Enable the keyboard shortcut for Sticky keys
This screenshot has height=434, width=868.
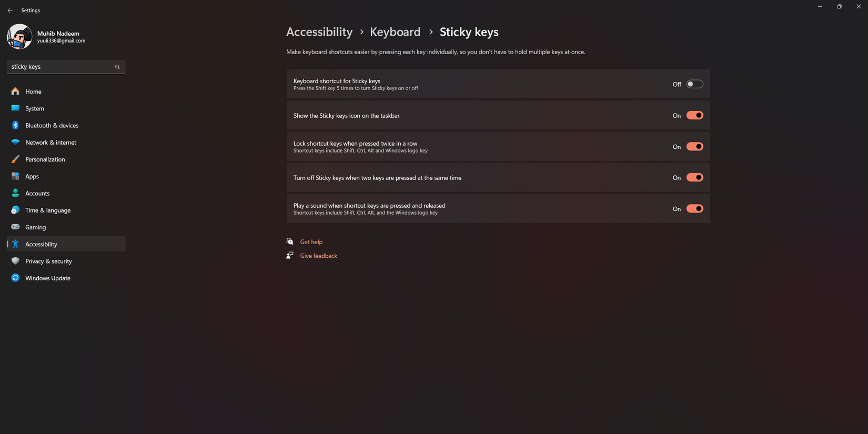pyautogui.click(x=694, y=84)
